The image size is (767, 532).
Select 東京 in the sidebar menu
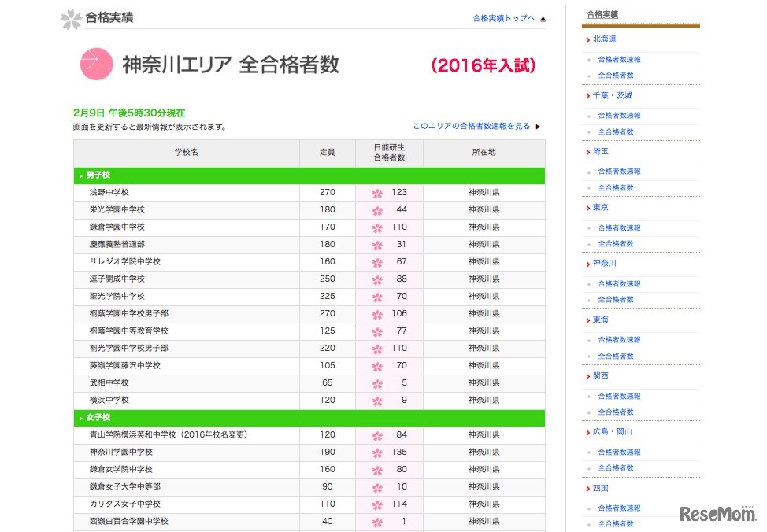click(x=600, y=208)
